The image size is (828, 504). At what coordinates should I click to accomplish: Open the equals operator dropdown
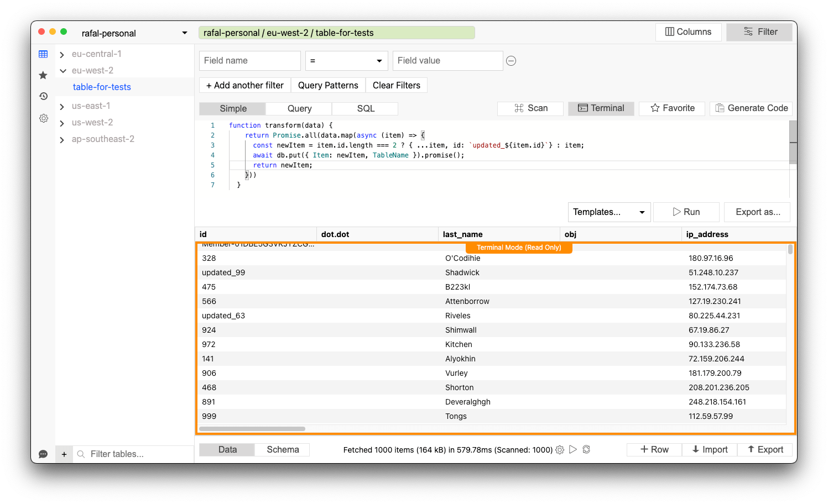pos(347,61)
